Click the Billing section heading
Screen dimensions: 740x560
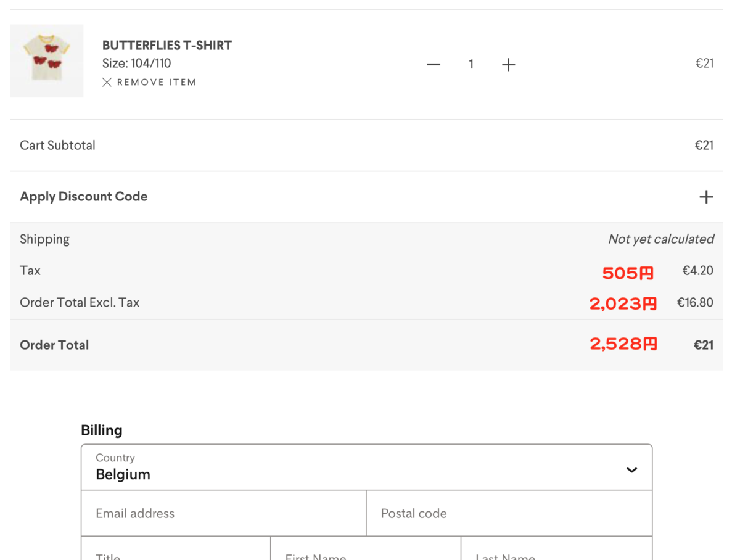[x=102, y=430]
